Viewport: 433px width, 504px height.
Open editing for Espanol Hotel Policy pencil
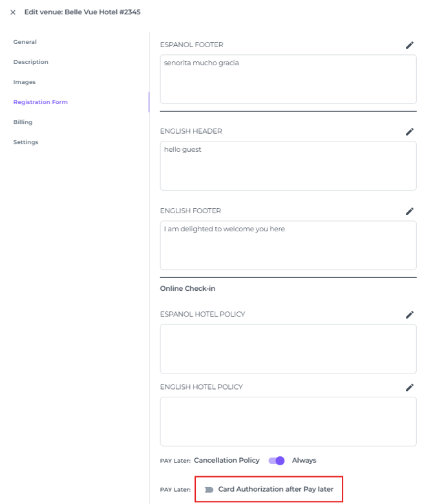click(409, 315)
